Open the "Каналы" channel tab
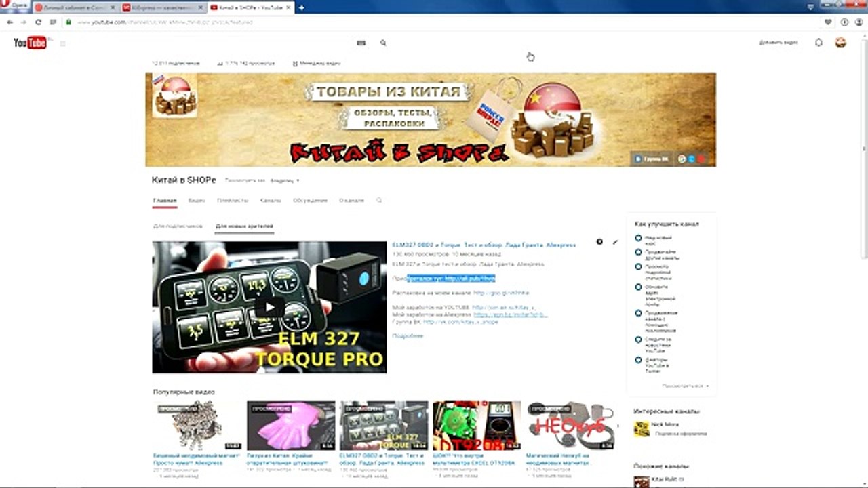The image size is (868, 488). [271, 201]
